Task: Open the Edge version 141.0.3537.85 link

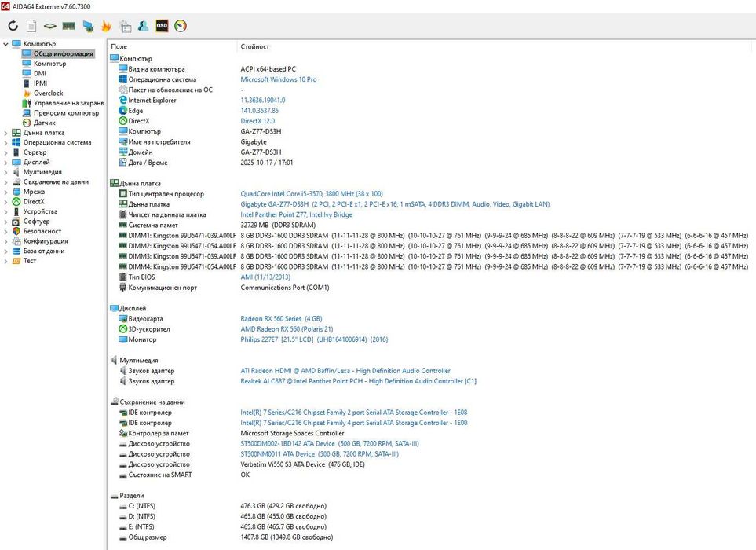Action: click(x=259, y=111)
